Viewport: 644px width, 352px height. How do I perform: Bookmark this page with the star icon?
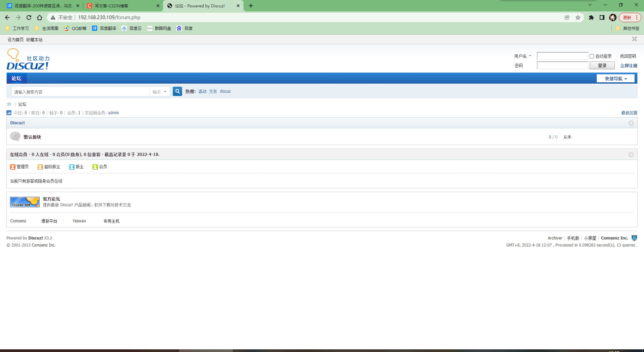tap(578, 17)
